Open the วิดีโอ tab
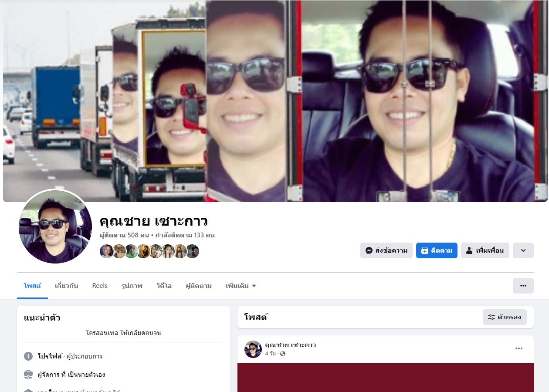This screenshot has height=392, width=549. point(164,286)
